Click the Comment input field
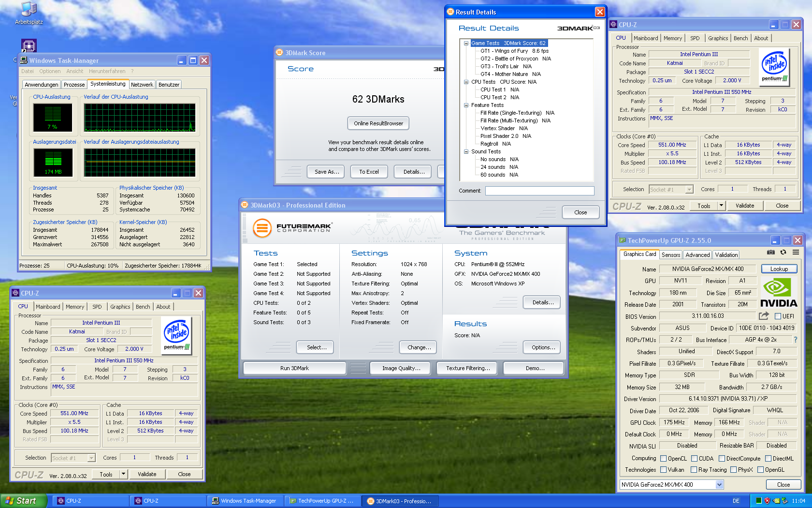812x508 pixels. point(540,191)
